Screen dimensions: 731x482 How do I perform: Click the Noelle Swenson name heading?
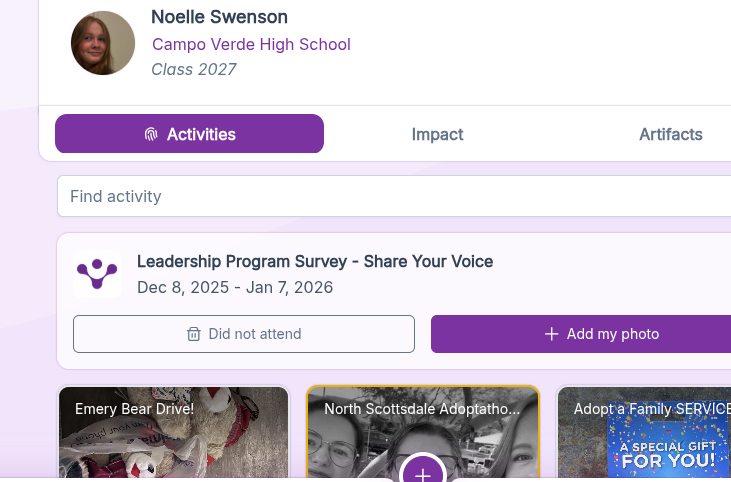click(219, 17)
